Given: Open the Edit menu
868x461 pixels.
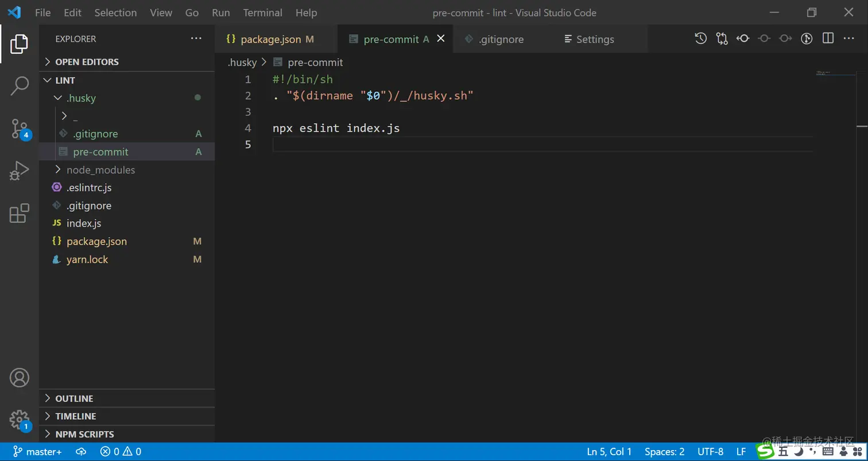Looking at the screenshot, I should (73, 13).
